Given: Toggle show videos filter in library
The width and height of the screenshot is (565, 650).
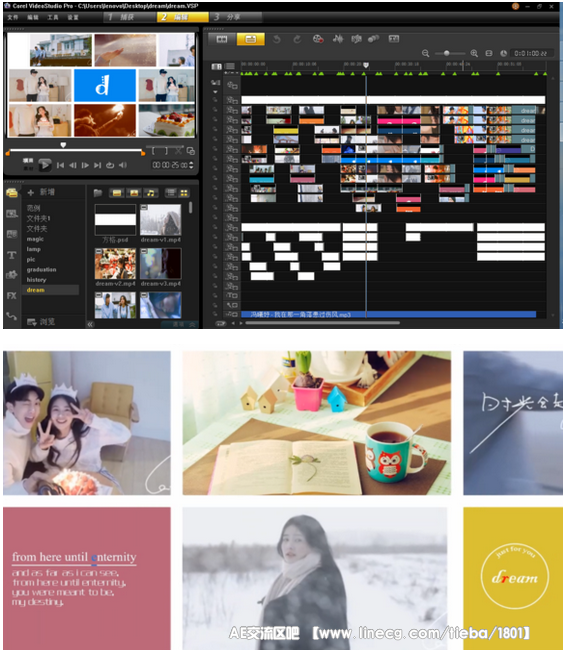Looking at the screenshot, I should (117, 193).
